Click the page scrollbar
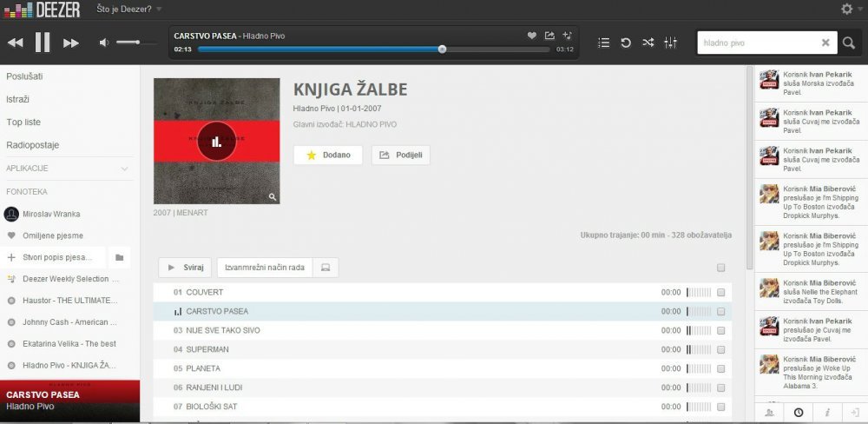Image resolution: width=868 pixels, height=424 pixels. point(750,168)
